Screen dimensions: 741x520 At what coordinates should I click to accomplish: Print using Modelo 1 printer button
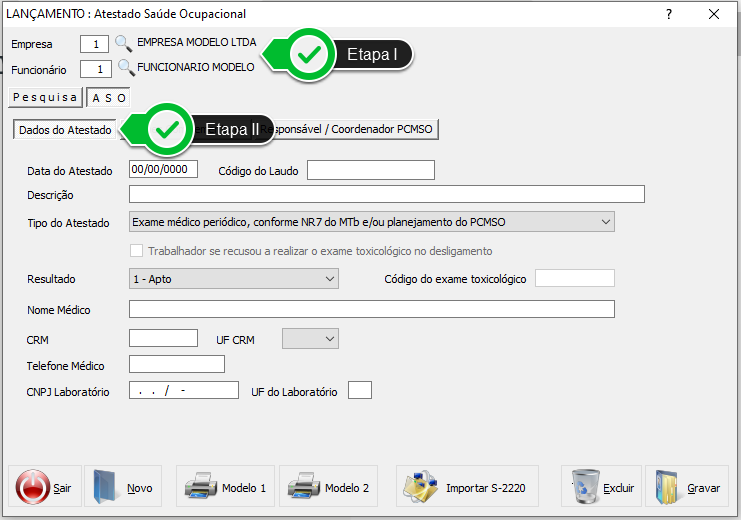click(x=225, y=488)
